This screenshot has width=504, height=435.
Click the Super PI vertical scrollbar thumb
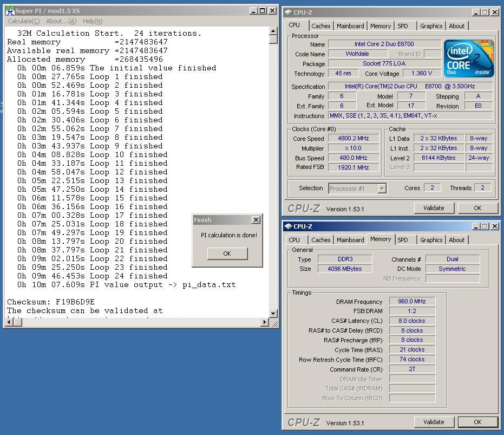coord(273,39)
